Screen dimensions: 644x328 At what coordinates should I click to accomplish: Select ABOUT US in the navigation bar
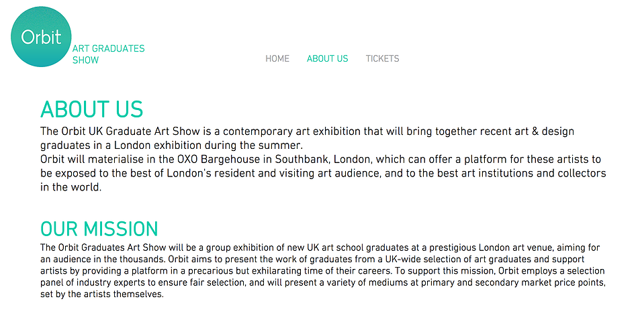[x=327, y=58]
